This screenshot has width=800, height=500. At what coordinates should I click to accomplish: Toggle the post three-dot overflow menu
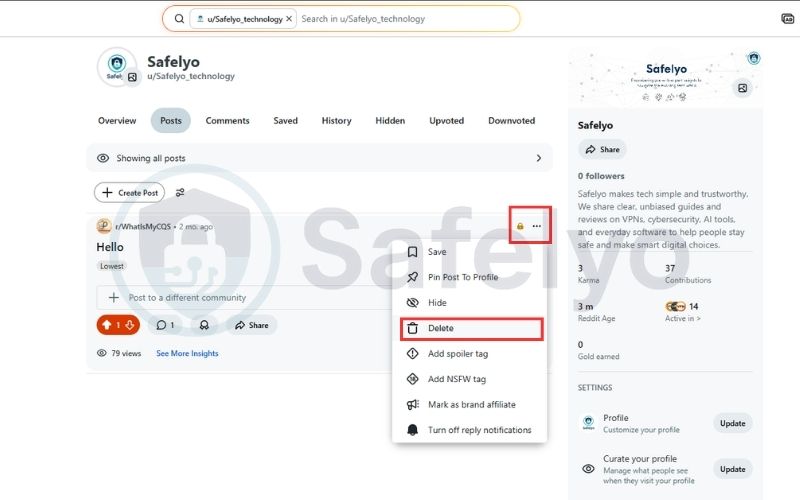pos(537,226)
